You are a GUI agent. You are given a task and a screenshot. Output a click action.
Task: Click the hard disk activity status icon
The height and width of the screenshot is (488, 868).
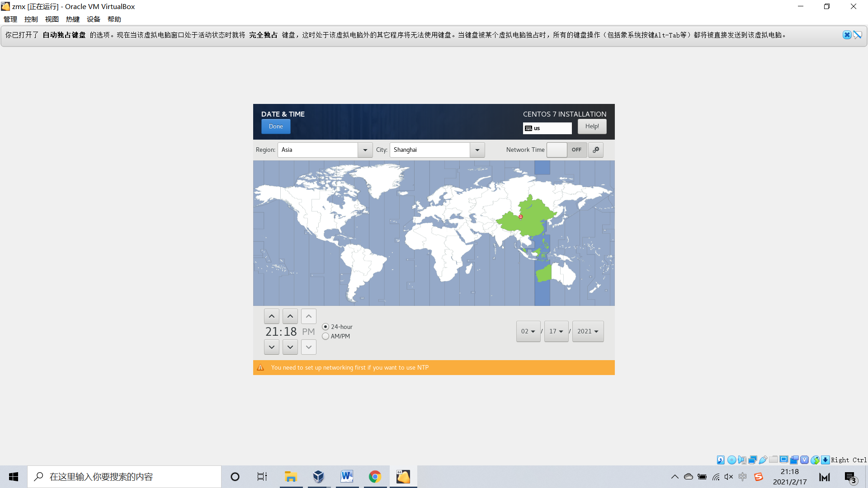(x=721, y=460)
